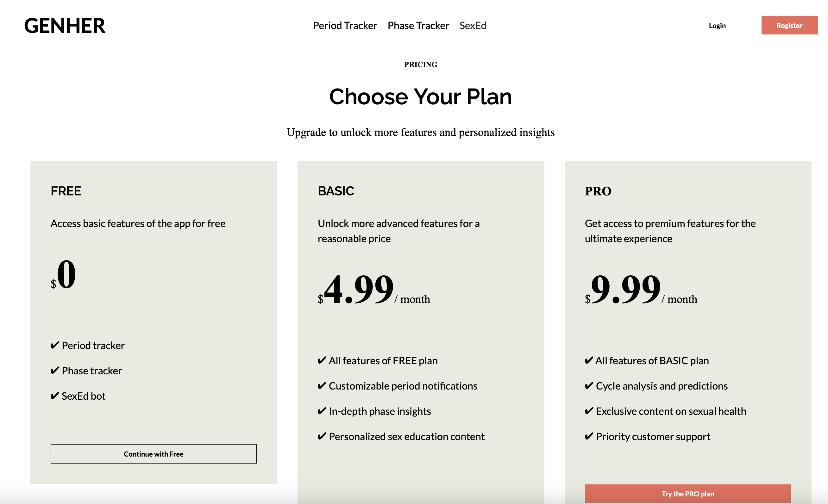Click the GENHER logo
828x504 pixels.
[65, 26]
